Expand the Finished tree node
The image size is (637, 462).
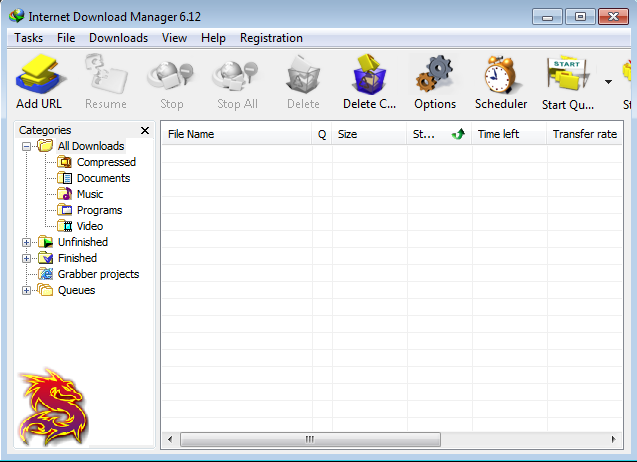point(26,258)
